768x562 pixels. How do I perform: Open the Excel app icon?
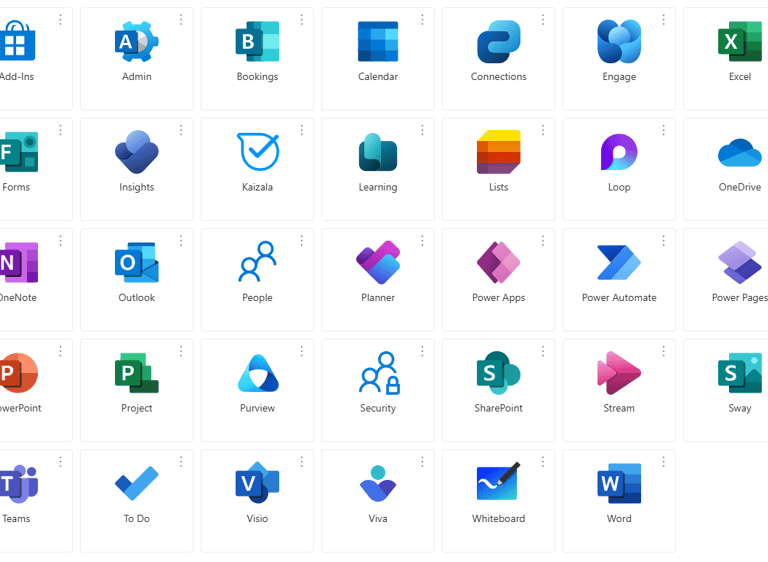740,42
